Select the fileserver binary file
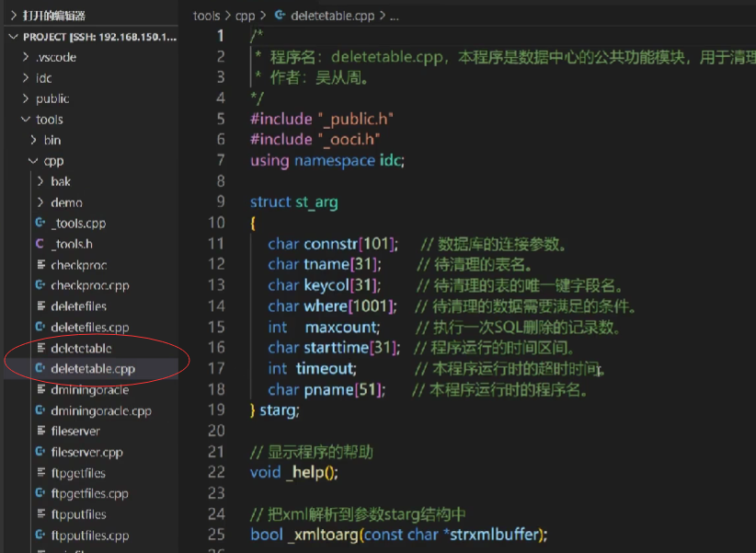Image resolution: width=756 pixels, height=553 pixels. pyautogui.click(x=75, y=431)
